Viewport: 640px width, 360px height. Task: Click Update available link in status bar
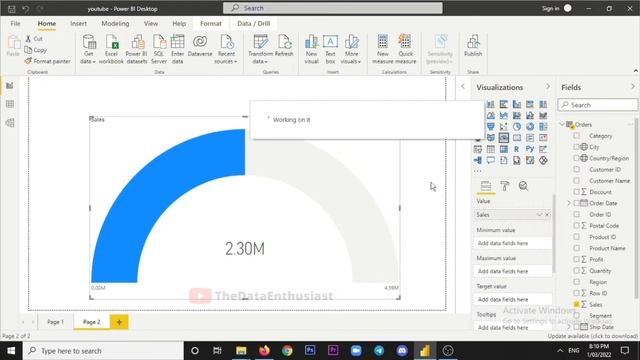click(592, 336)
